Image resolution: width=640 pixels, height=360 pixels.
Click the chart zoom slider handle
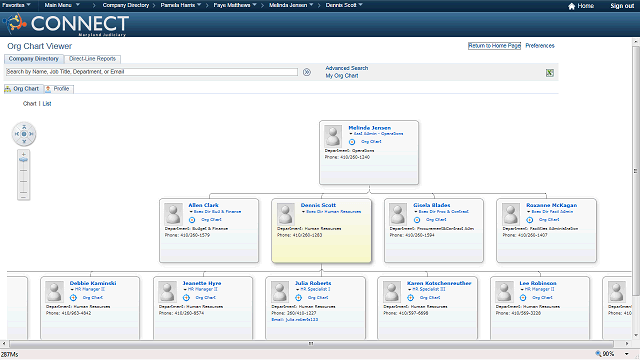coord(24,160)
